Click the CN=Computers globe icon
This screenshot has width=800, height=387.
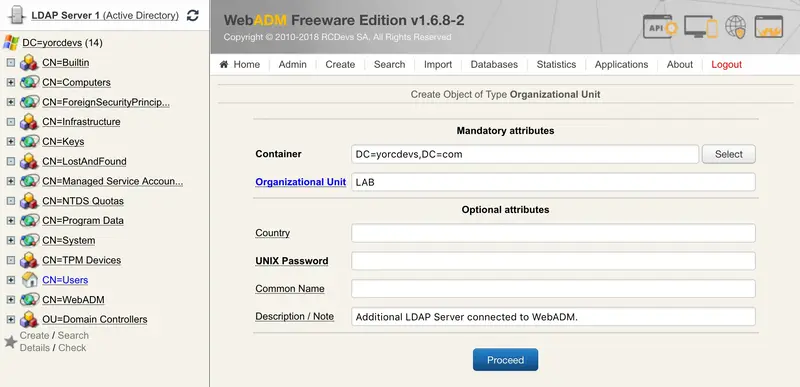coord(30,82)
